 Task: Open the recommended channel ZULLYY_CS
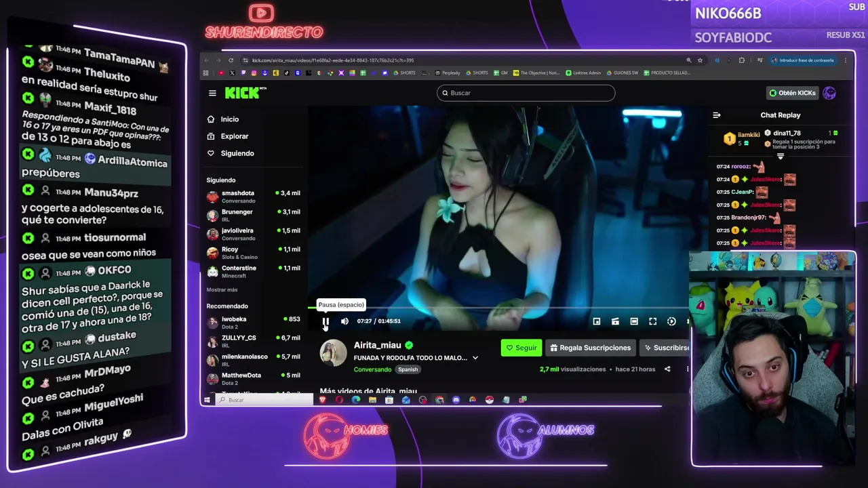[254, 341]
